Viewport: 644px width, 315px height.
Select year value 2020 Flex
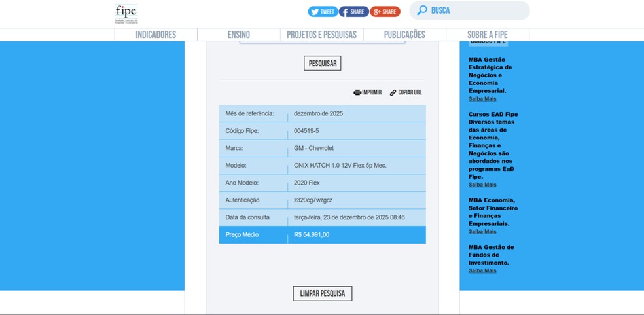click(x=307, y=183)
